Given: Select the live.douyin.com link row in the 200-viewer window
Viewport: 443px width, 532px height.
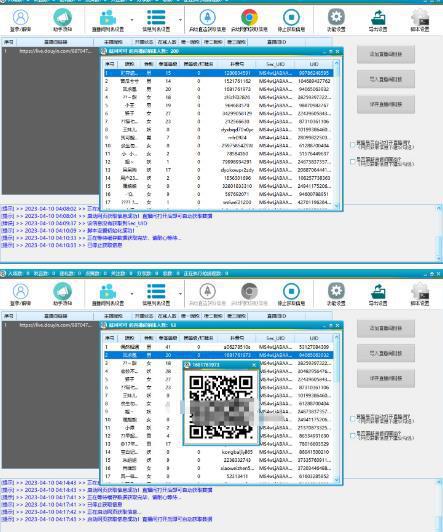Looking at the screenshot, I should 50,51.
